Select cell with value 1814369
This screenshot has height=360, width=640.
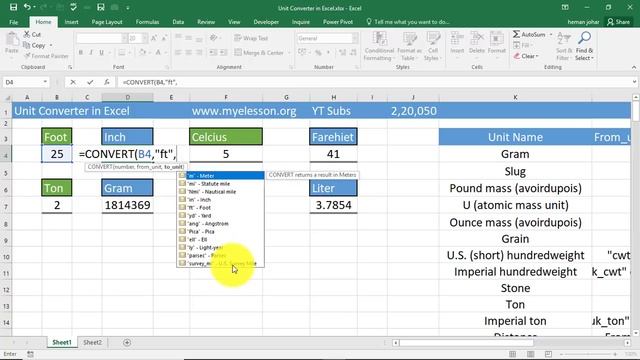(x=127, y=205)
